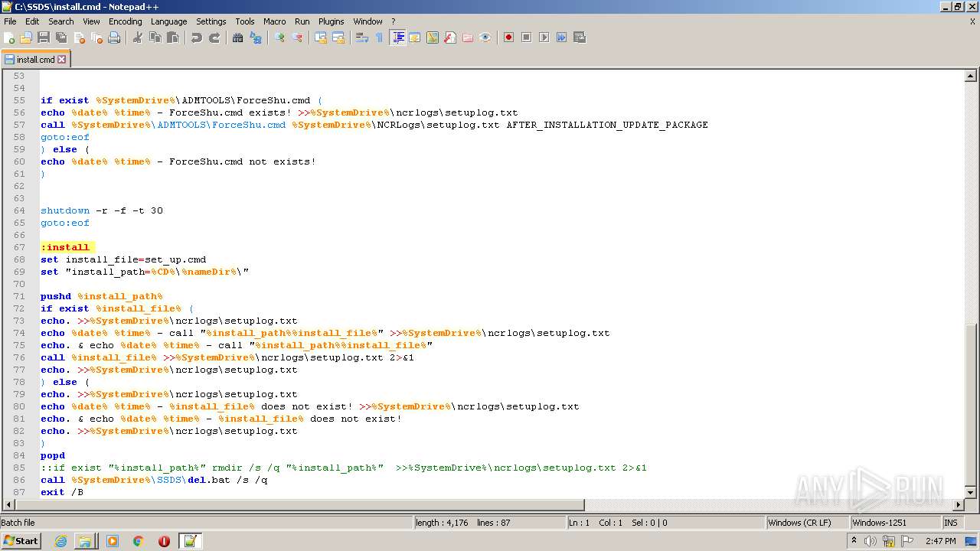This screenshot has height=551, width=980.
Task: Open the Settings menu
Action: [211, 21]
